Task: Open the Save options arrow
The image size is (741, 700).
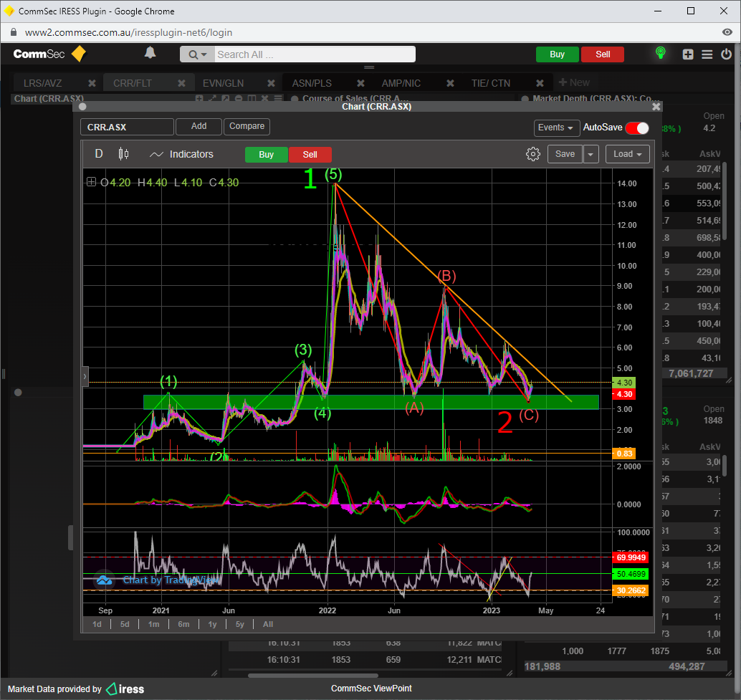Action: pyautogui.click(x=591, y=154)
